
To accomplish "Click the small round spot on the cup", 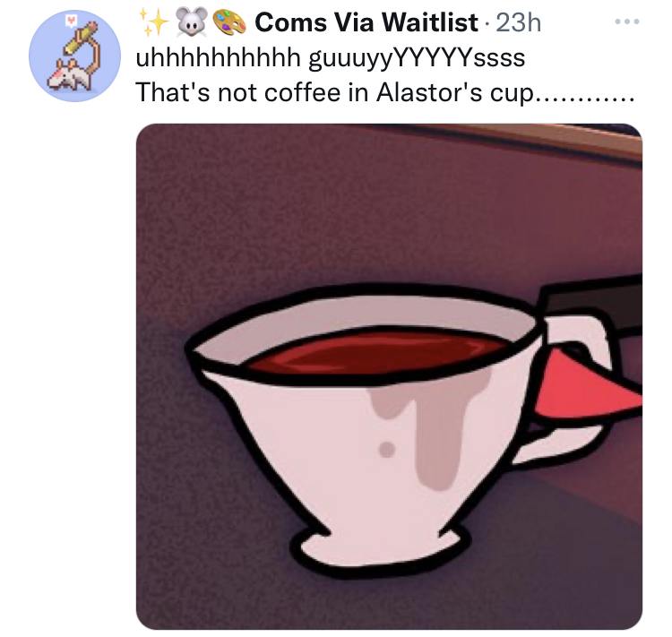I will coord(387,449).
